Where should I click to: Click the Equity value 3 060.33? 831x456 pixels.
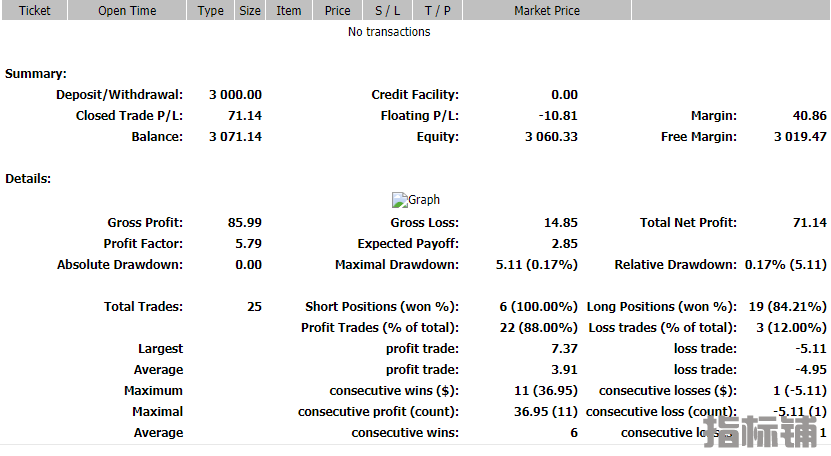coord(551,137)
